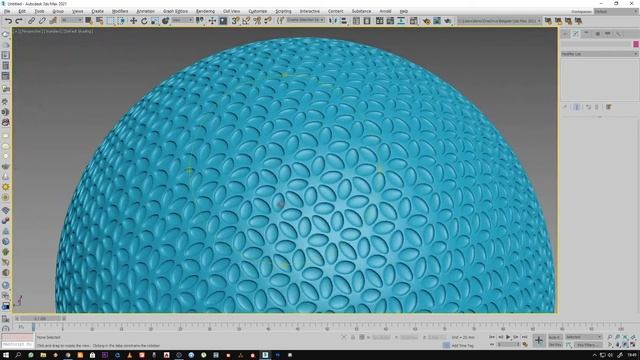Viewport: 640px width, 360px height.
Task: Open the Arnold menu
Action: 385,11
